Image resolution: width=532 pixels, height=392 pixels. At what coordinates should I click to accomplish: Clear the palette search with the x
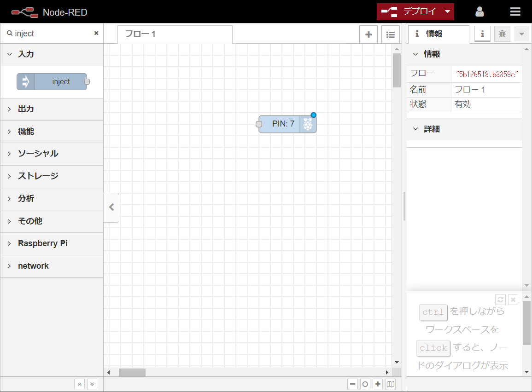click(96, 33)
